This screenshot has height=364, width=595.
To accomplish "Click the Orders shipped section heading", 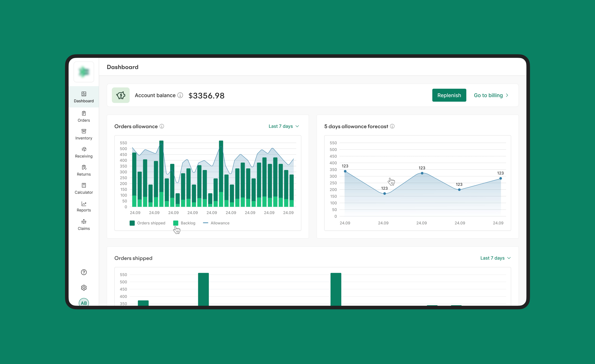I will (133, 258).
